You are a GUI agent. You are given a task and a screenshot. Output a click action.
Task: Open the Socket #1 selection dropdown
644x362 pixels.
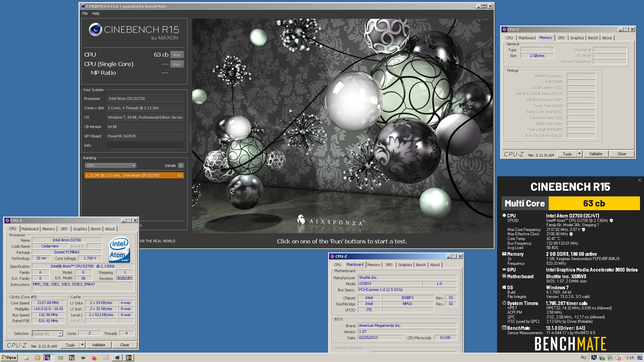coord(47,334)
